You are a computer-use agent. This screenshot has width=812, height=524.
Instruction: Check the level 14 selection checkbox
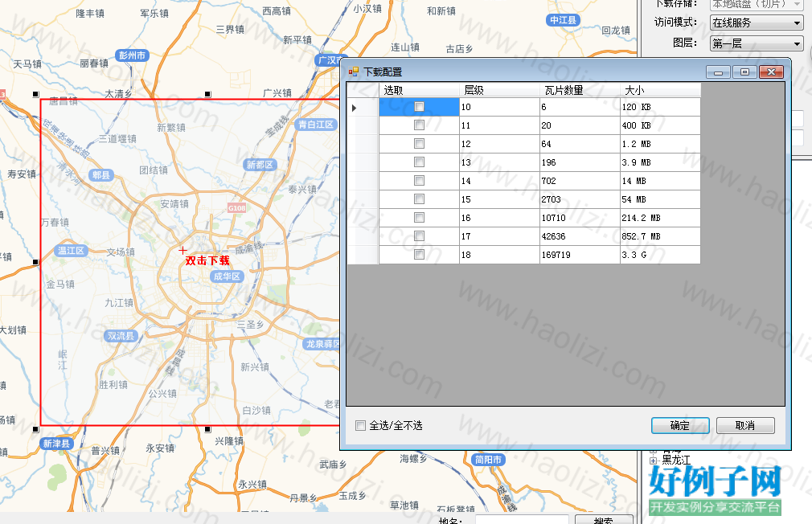tap(419, 181)
